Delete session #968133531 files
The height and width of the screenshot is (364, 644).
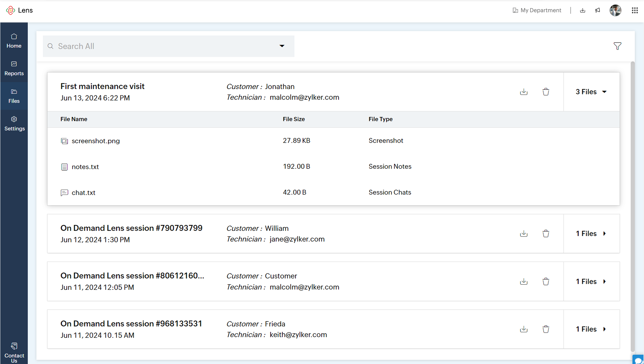click(546, 329)
